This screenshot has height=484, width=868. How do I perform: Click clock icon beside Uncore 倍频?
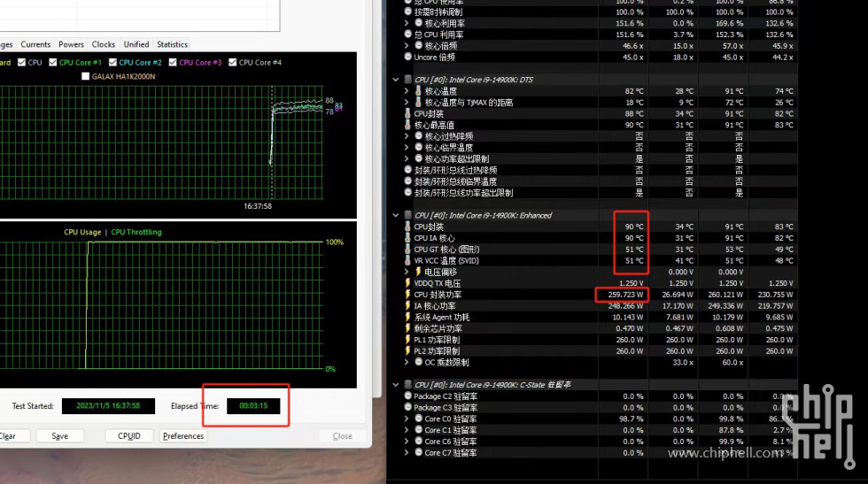click(x=408, y=57)
